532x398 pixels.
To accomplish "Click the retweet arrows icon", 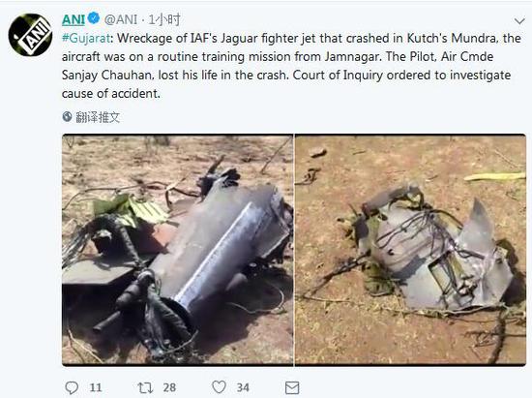I will (145, 387).
